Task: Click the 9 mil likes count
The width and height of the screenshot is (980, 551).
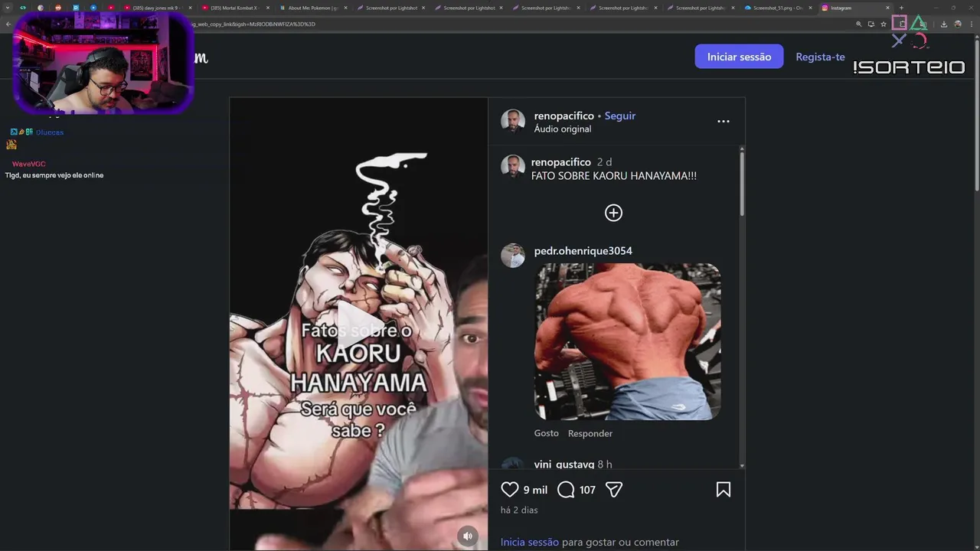Action: 535,490
